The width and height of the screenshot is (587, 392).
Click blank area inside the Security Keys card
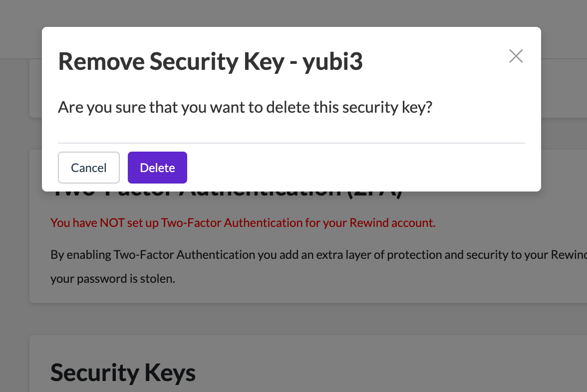tap(349, 369)
